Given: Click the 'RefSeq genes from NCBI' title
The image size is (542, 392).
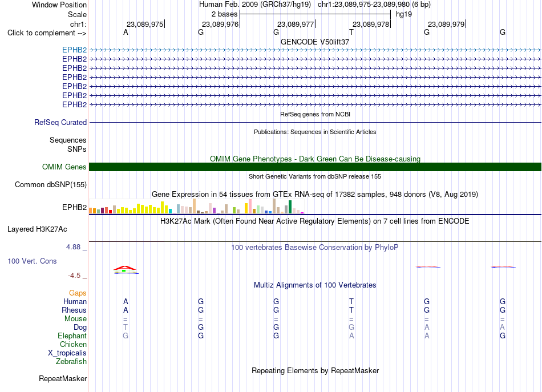Looking at the screenshot, I should [x=315, y=114].
